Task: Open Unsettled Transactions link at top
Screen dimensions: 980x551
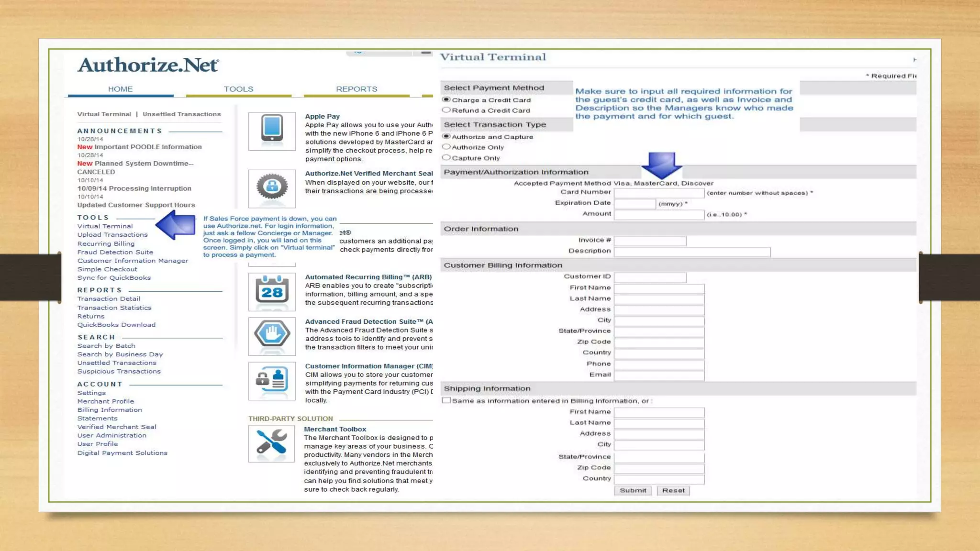Action: tap(181, 114)
